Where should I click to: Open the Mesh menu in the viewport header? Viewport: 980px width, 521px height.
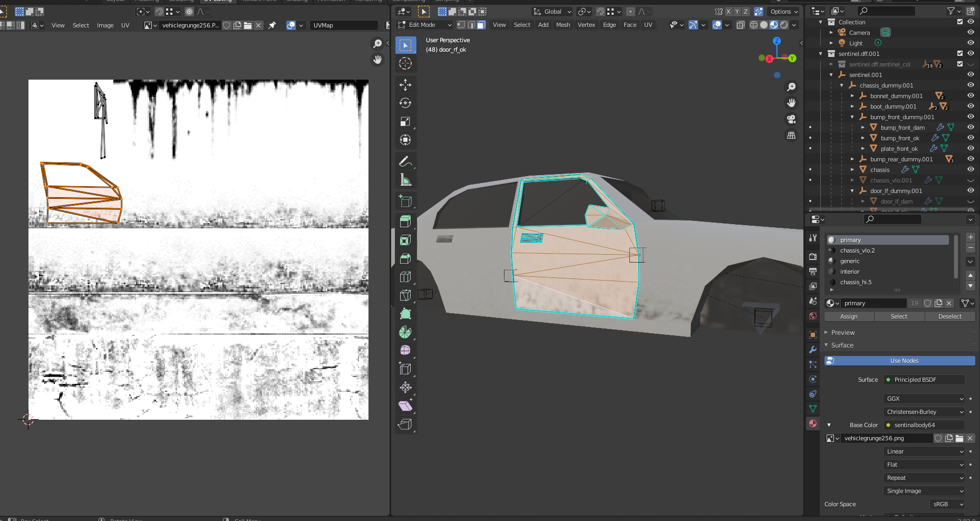pos(563,25)
